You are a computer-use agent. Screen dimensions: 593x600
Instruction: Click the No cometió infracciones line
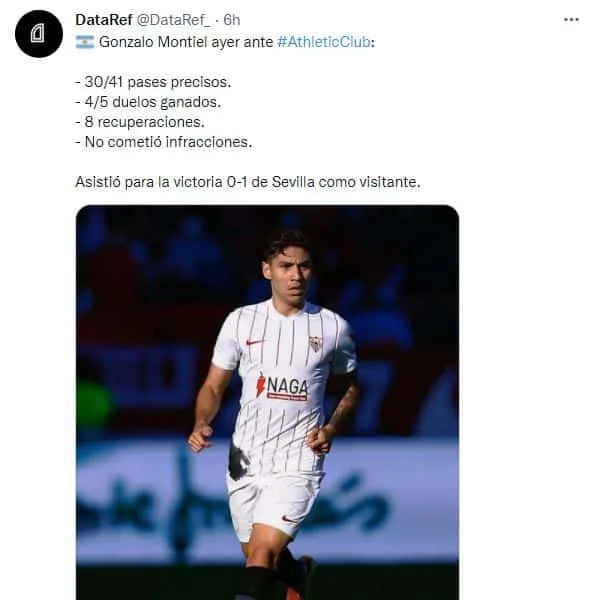[164, 142]
